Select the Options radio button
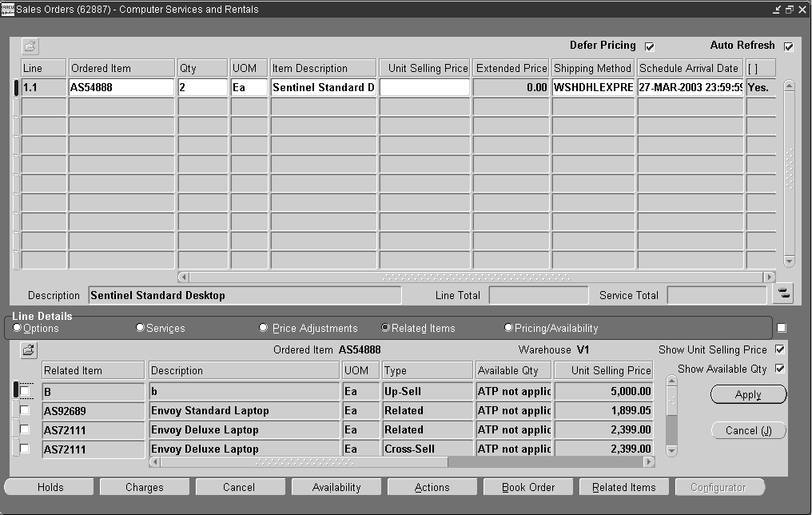Viewport: 812px width, 515px height. [x=17, y=327]
